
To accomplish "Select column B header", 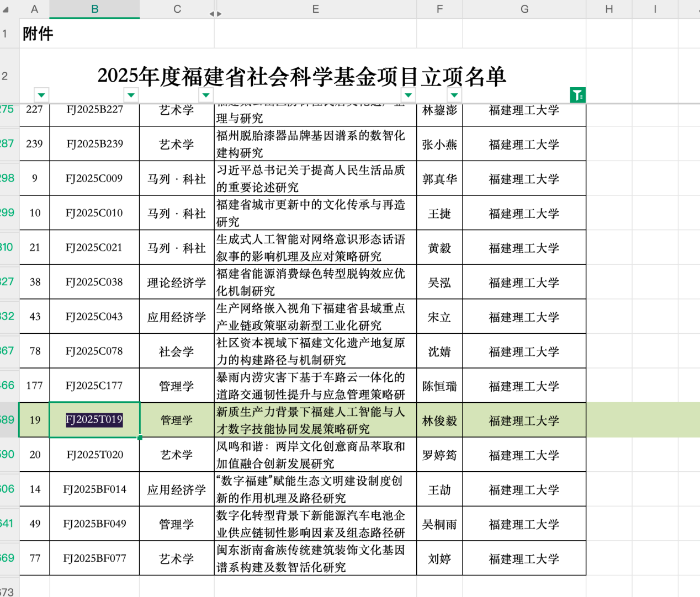I will [x=94, y=9].
